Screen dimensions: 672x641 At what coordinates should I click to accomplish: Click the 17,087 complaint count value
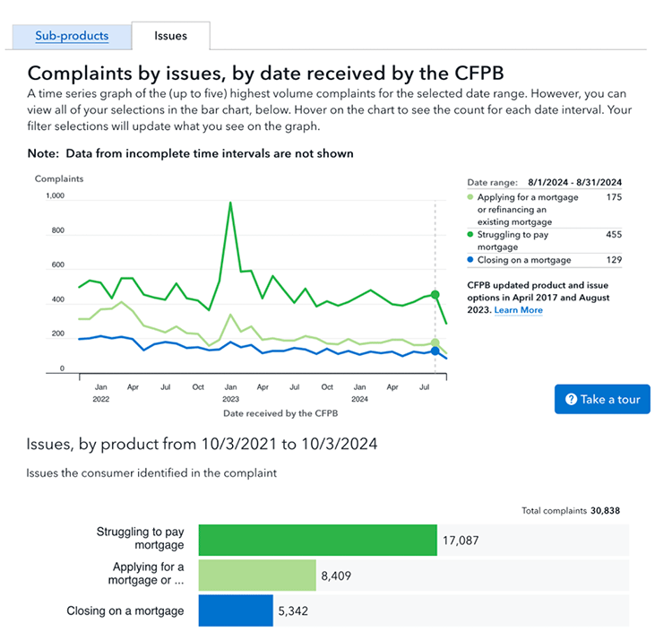[x=462, y=540]
